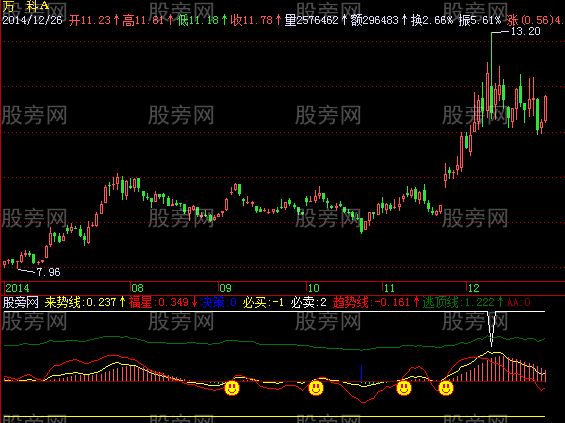Click the tall green candle wick at the 13.20 peak
The image size is (565, 423).
click(491, 59)
